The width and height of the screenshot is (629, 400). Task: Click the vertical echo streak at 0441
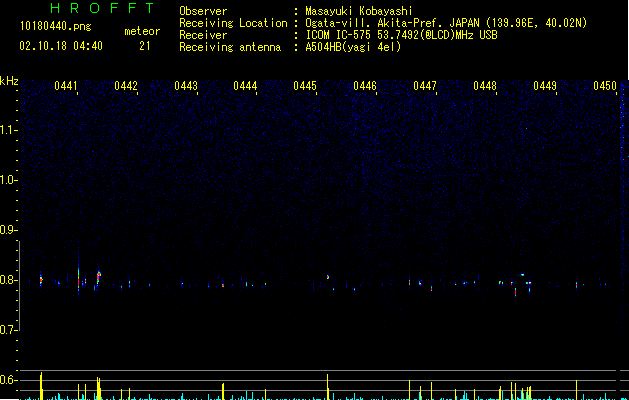pos(79,279)
